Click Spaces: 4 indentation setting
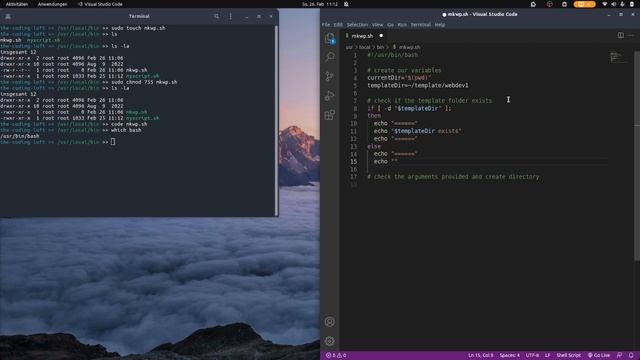This screenshot has height=360, width=640. pyautogui.click(x=509, y=356)
